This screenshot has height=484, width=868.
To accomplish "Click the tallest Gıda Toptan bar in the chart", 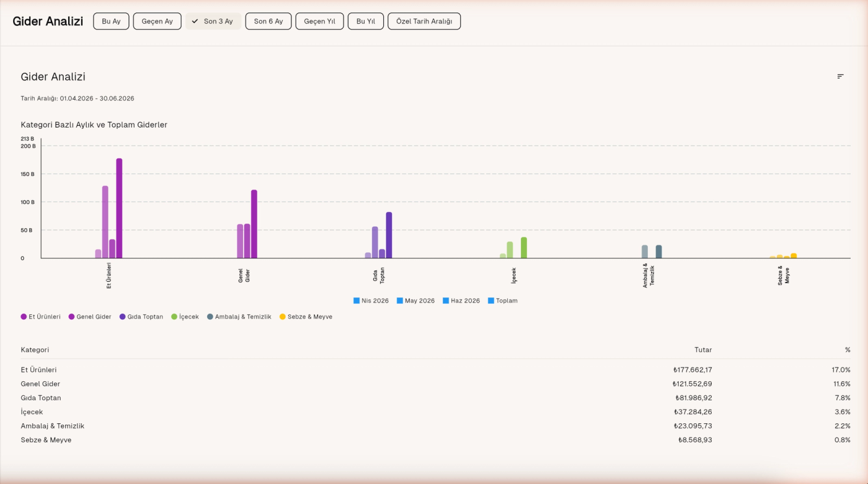I will click(389, 235).
